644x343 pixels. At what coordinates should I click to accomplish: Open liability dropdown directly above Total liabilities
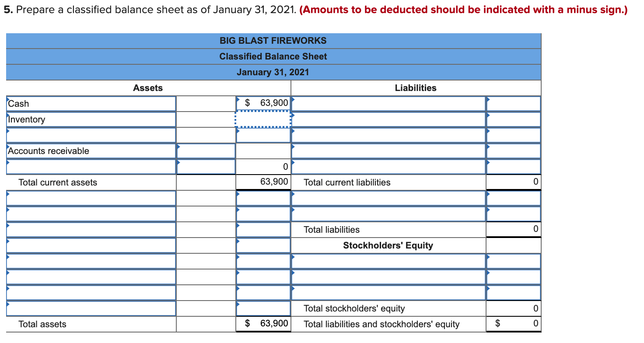(x=388, y=214)
